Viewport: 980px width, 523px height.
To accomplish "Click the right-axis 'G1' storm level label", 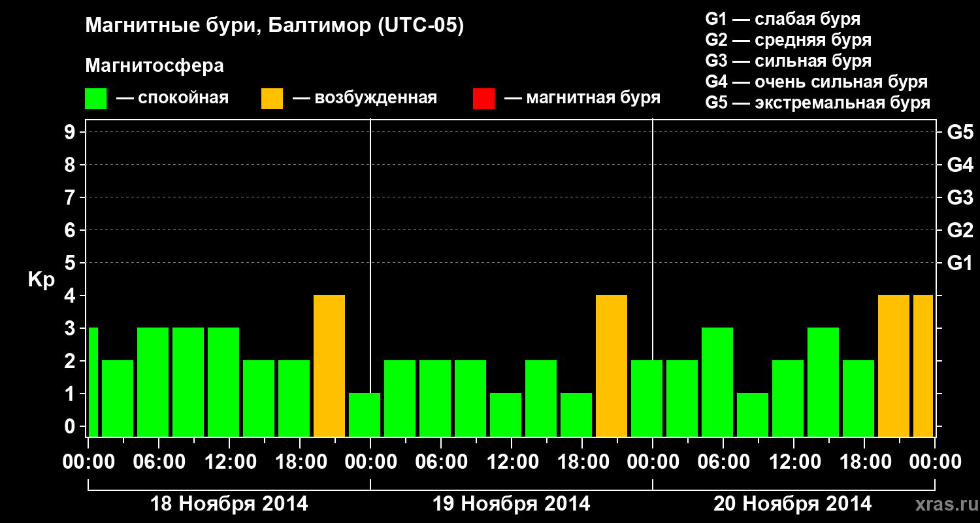I will (960, 263).
